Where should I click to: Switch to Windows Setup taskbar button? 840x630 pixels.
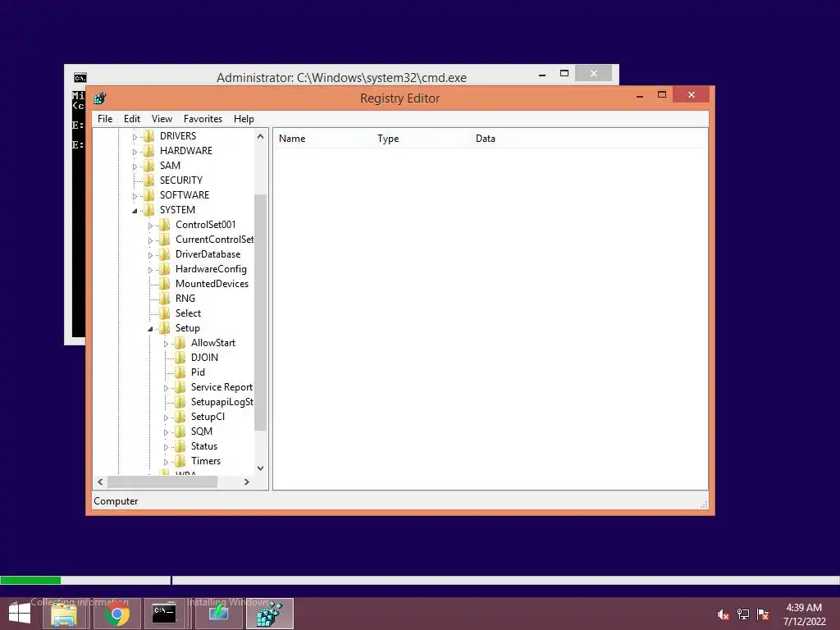(218, 614)
